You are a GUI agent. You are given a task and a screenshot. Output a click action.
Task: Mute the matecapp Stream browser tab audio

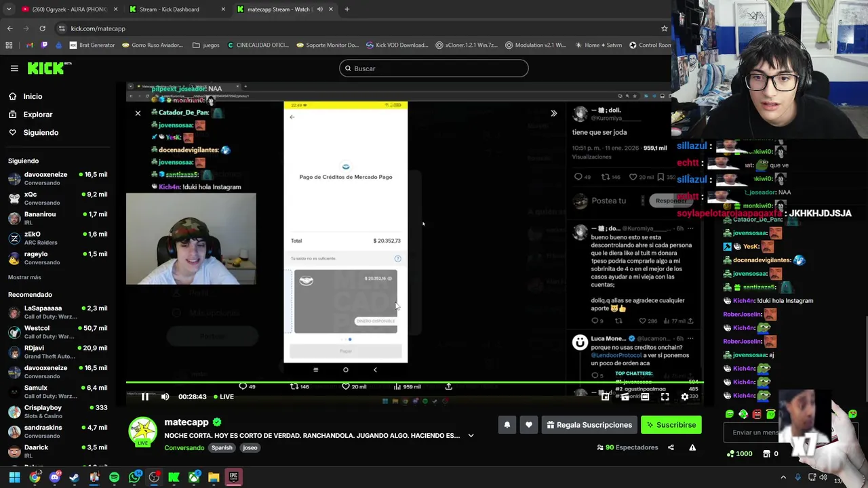[319, 9]
